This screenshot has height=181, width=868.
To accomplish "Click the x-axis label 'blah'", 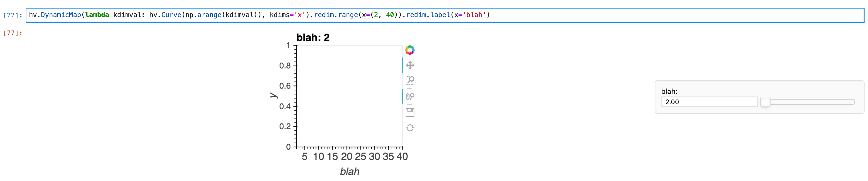I will click(x=349, y=171).
